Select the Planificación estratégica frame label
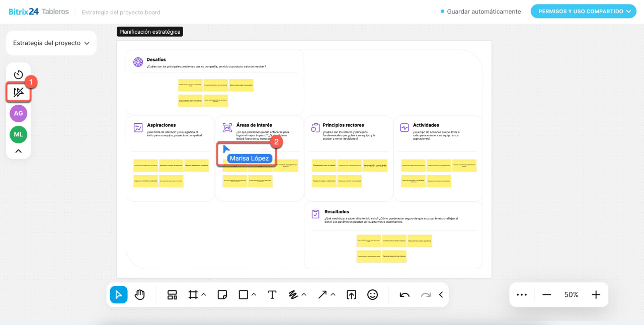This screenshot has height=325, width=644. tap(149, 32)
